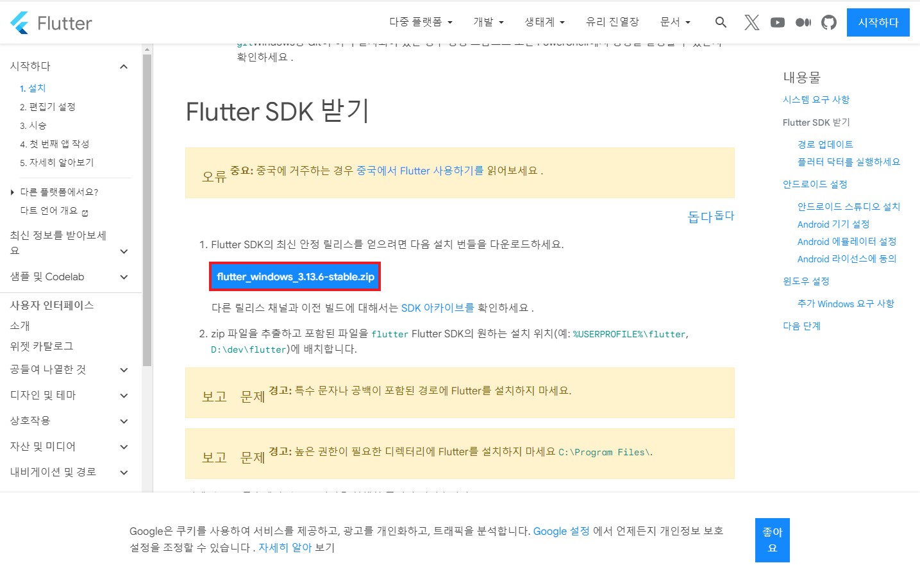
Task: Expand 상호작용 sidebar section
Action: point(124,421)
